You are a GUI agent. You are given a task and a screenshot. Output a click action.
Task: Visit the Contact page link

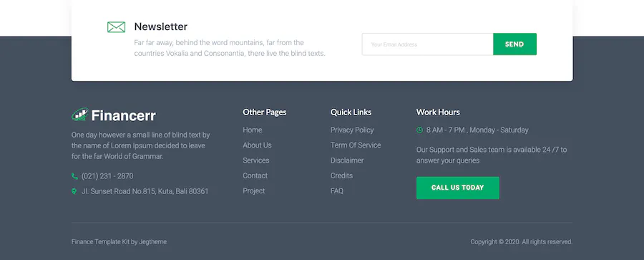tap(255, 175)
